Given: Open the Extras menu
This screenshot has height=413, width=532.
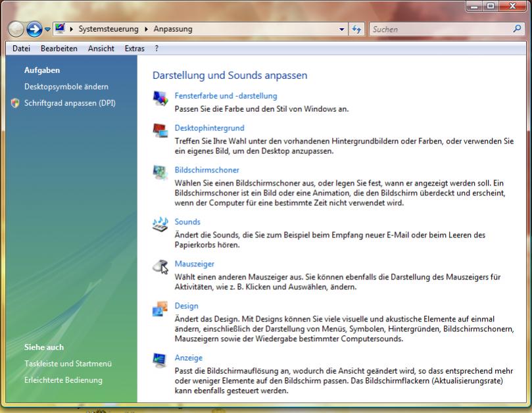Looking at the screenshot, I should [134, 49].
